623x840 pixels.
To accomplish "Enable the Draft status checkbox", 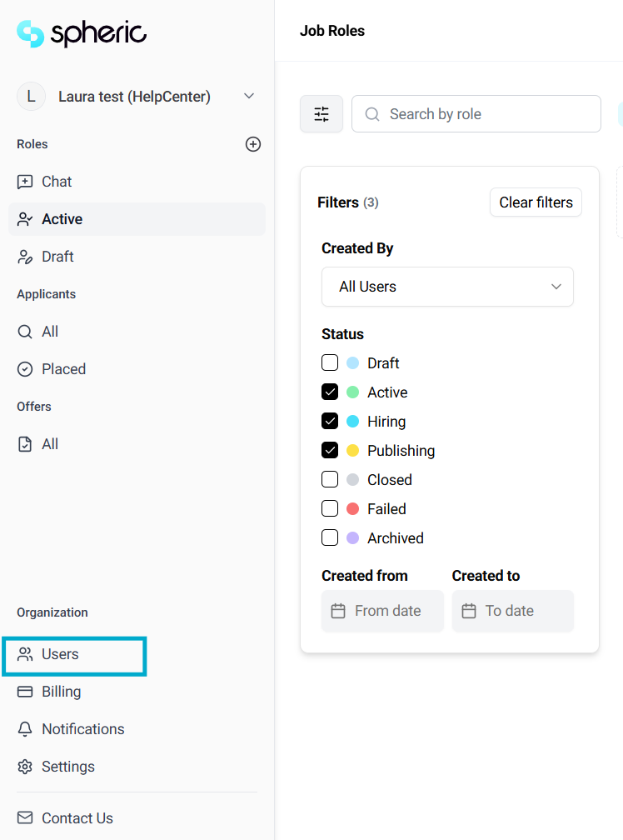I will [330, 363].
